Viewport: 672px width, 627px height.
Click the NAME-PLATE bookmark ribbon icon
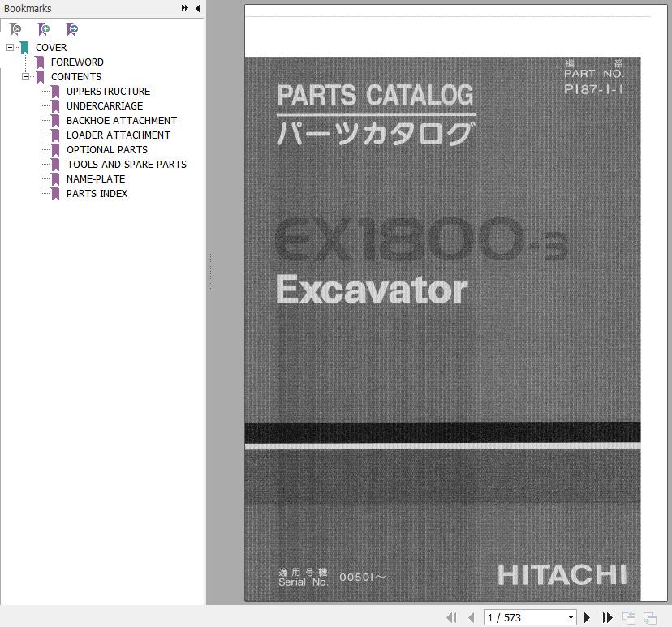(55, 179)
